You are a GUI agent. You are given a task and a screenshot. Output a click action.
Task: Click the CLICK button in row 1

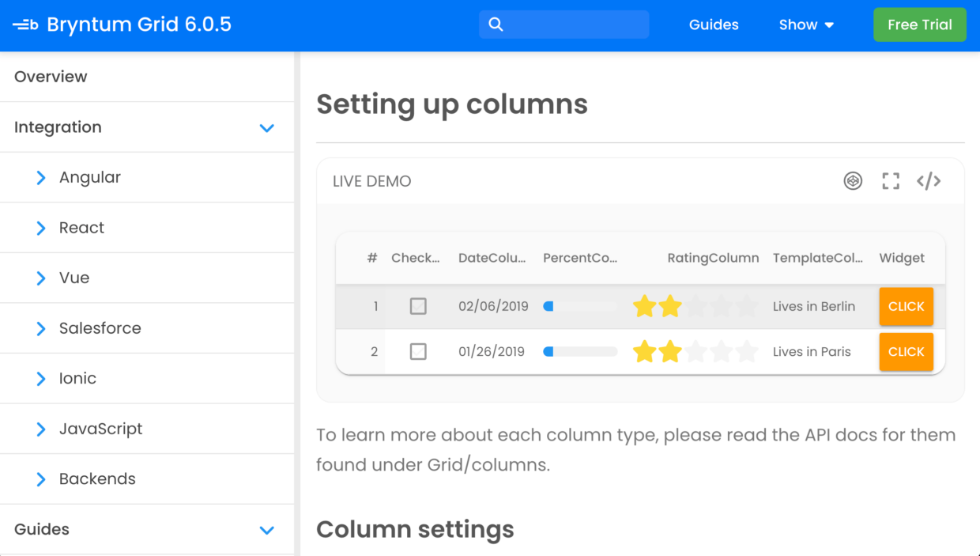pos(906,306)
